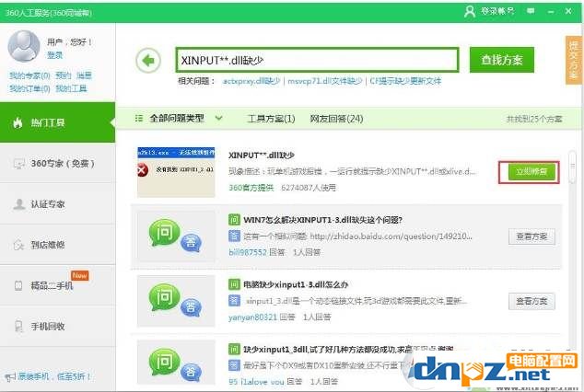Click 查看方案 for 电脑缺少xinput1-3.dll

click(531, 301)
